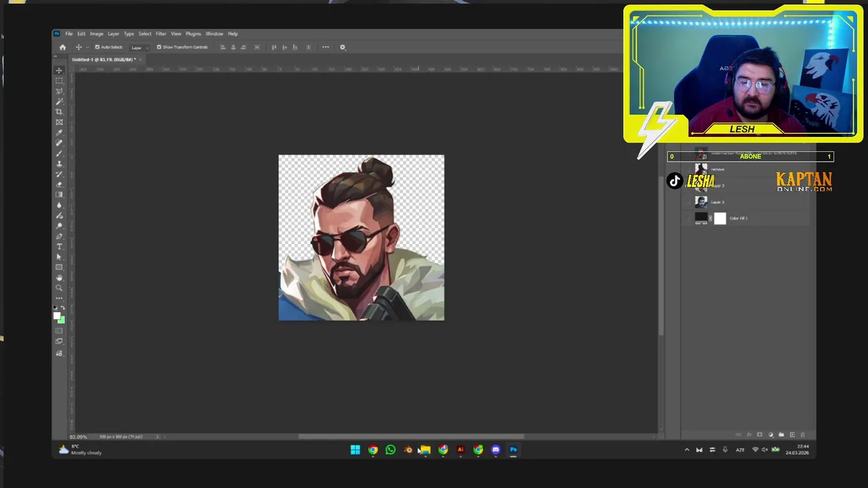
Task: Click the Delete layer trash icon
Action: [x=803, y=434]
